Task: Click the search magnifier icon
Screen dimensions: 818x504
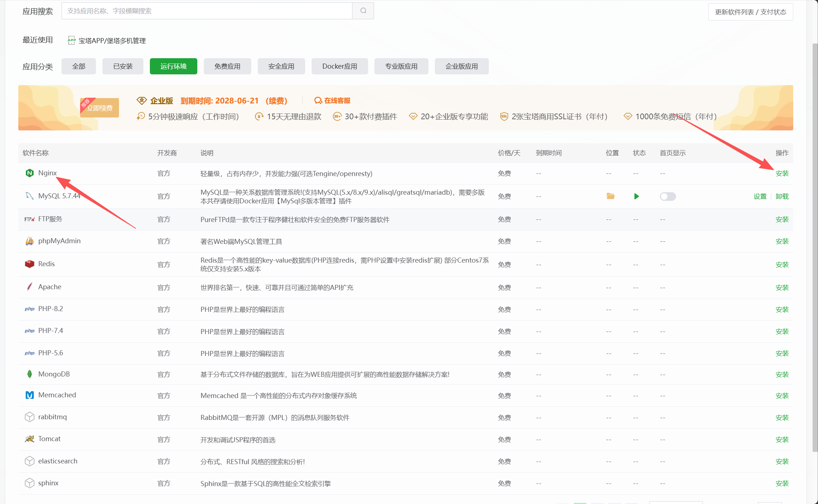Action: click(363, 11)
